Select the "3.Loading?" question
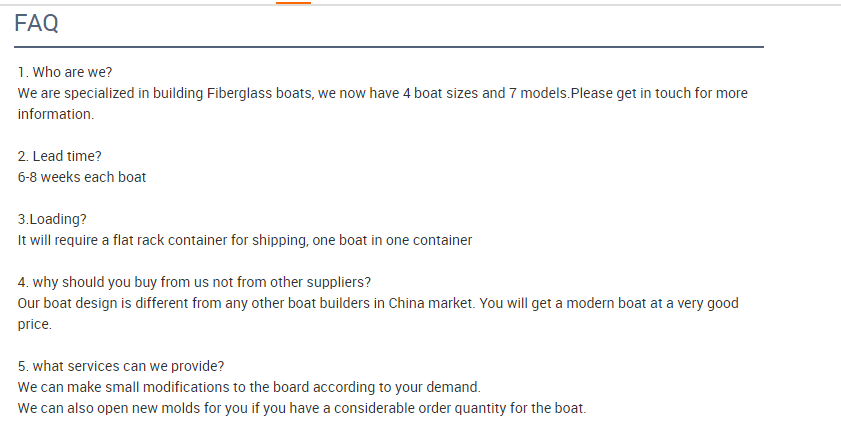Image resolution: width=841 pixels, height=426 pixels. (x=53, y=219)
